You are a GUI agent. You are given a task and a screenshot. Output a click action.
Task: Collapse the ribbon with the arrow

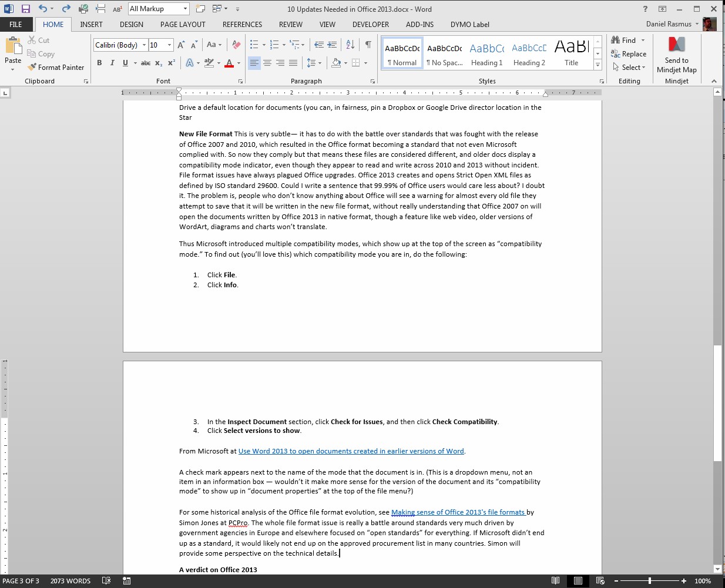pos(714,82)
